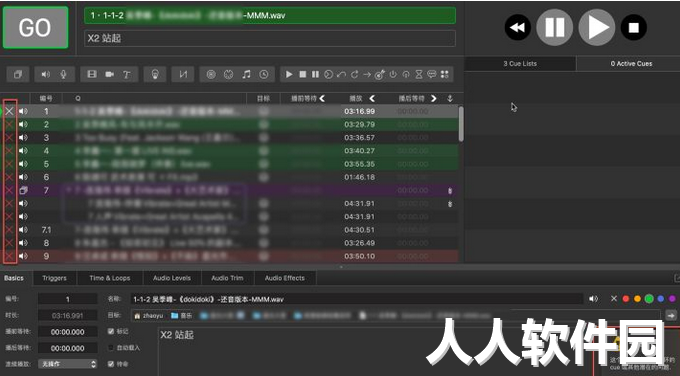The height and width of the screenshot is (376, 680).
Task: Click the 播前等待 pre-wait time field
Action: 68,332
